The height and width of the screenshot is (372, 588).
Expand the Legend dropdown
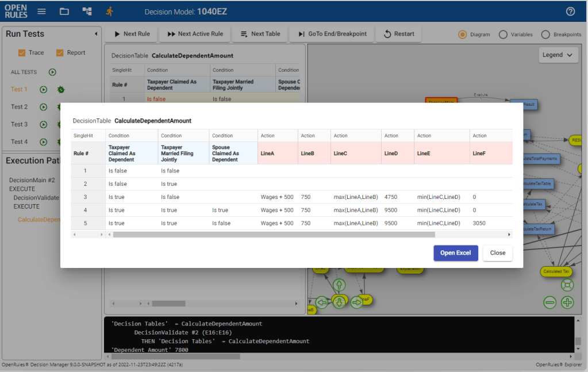pyautogui.click(x=558, y=55)
